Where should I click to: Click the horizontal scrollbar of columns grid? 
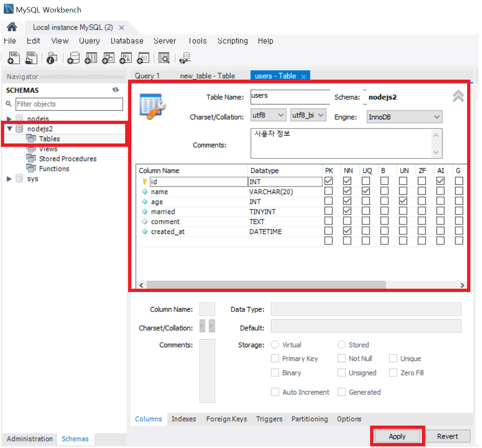pos(266,285)
